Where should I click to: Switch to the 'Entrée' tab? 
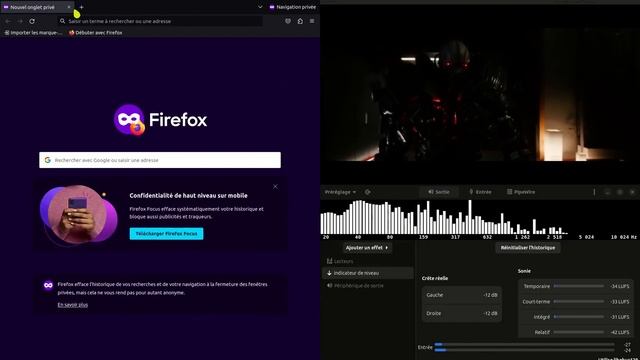(480, 192)
